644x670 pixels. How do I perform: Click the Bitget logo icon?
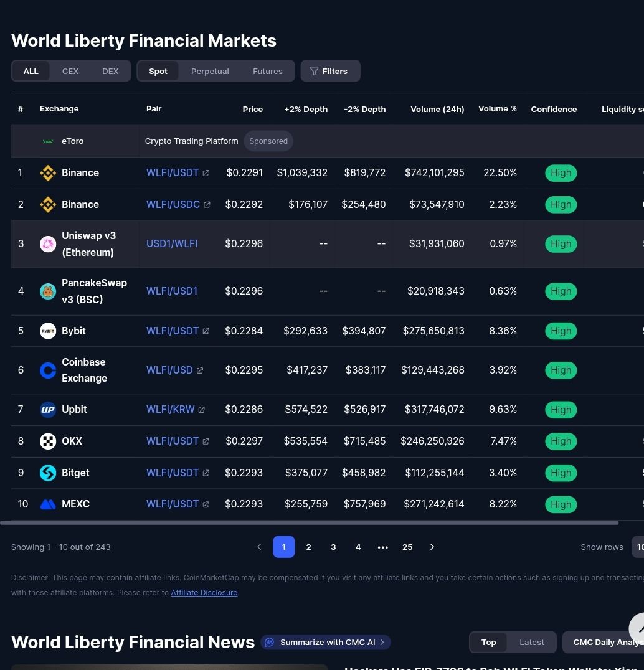[x=48, y=473]
